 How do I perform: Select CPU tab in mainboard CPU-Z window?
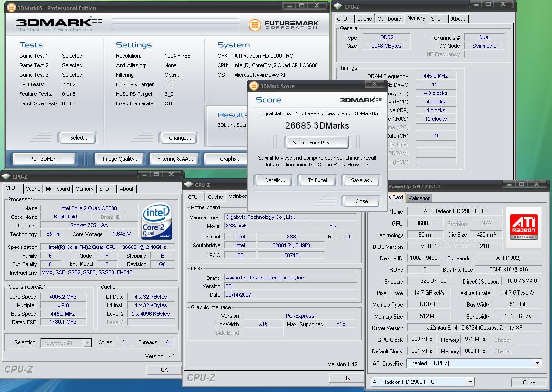(x=193, y=197)
